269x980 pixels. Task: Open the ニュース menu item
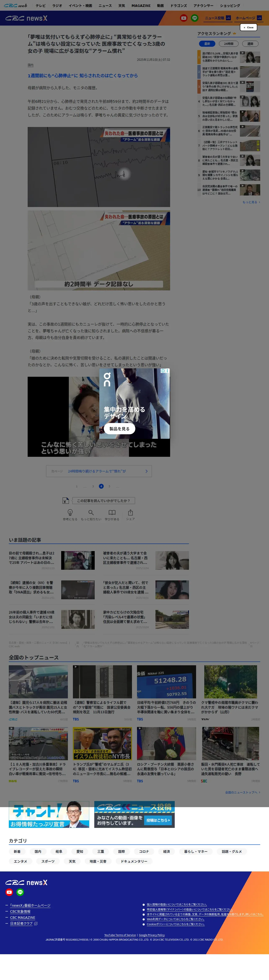(x=105, y=6)
